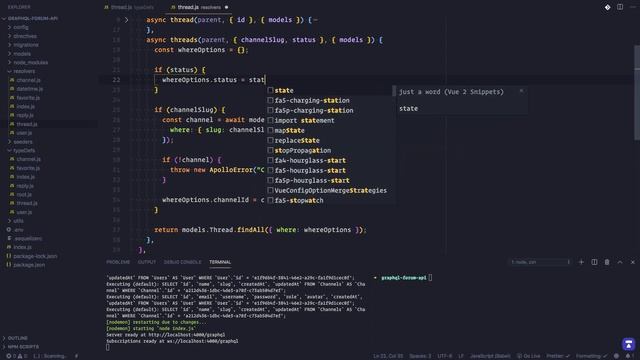Click 'Prettier' status bar item
640x360 pixels.
tap(558, 356)
